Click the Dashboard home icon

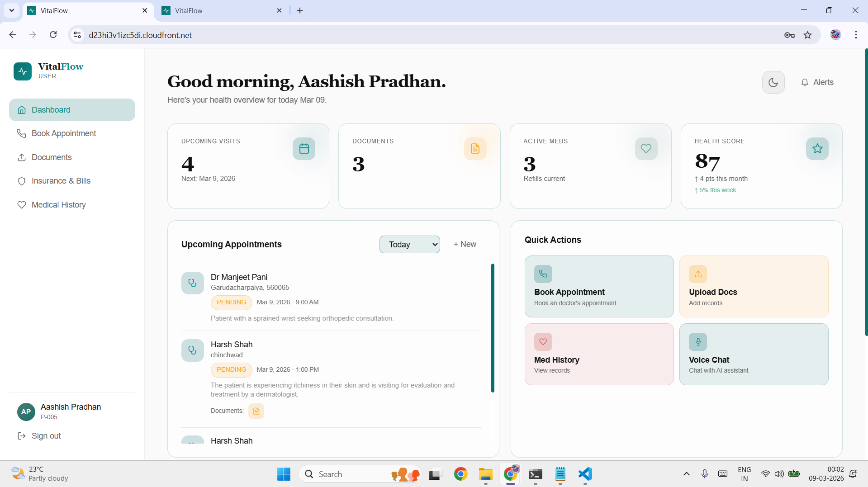tap(22, 110)
